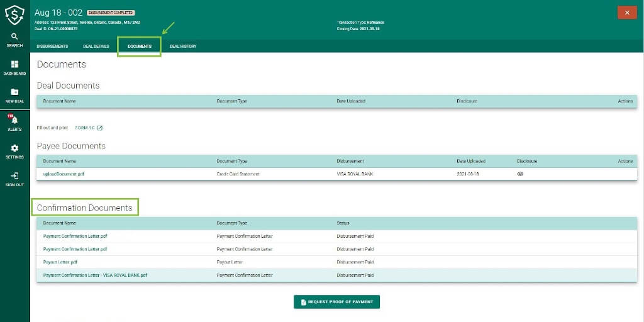Image resolution: width=644 pixels, height=322 pixels.
Task: Switch to the Deal Details tab
Action: tap(96, 47)
